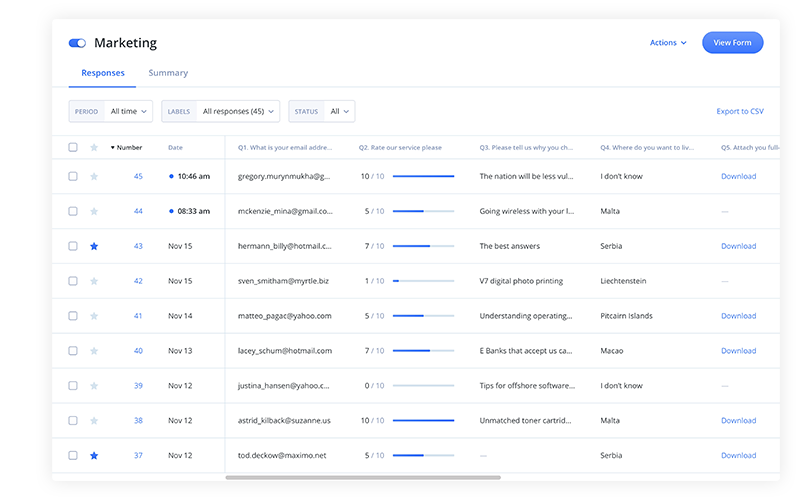Unstar response number 43
The width and height of the screenshot is (800, 500).
(x=94, y=246)
